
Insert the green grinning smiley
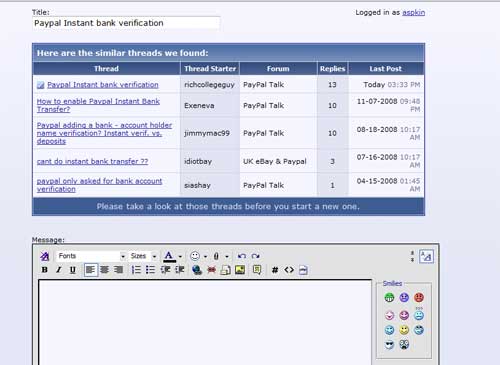(x=389, y=297)
